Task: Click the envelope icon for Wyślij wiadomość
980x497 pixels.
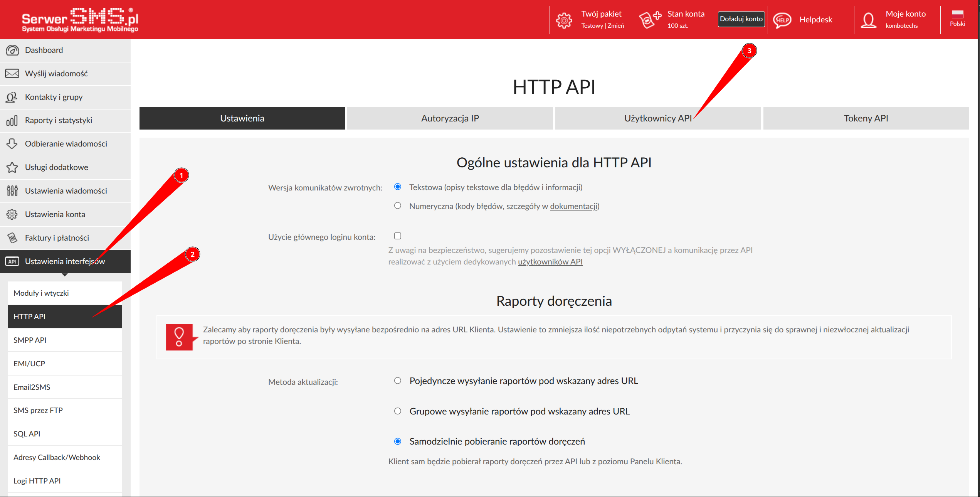Action: [x=12, y=74]
